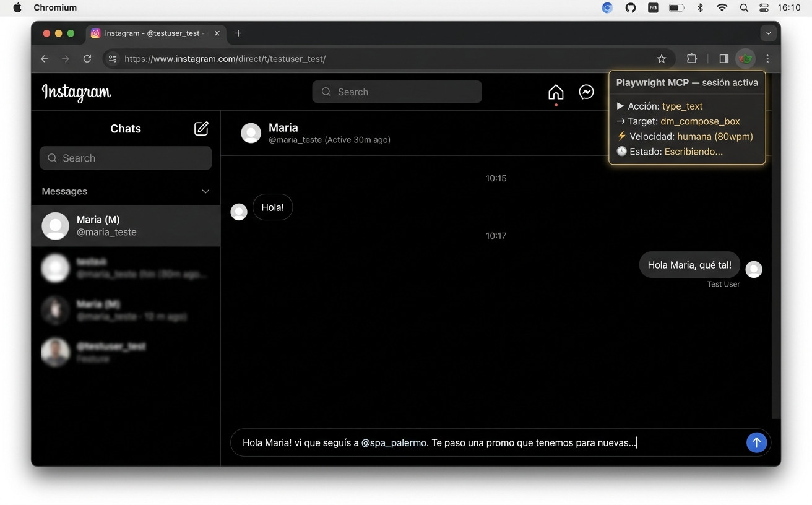Click the "Chats" heading
The height and width of the screenshot is (505, 812).
(126, 129)
